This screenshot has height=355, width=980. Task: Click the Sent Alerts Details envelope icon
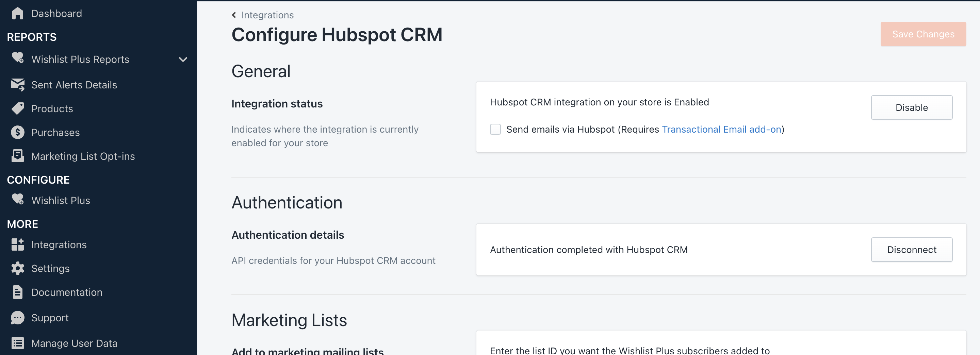(x=17, y=85)
